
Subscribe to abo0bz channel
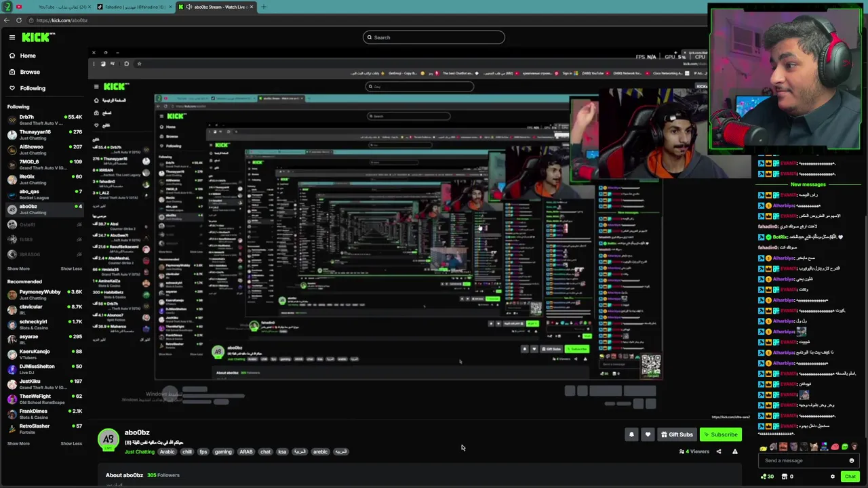[720, 434]
